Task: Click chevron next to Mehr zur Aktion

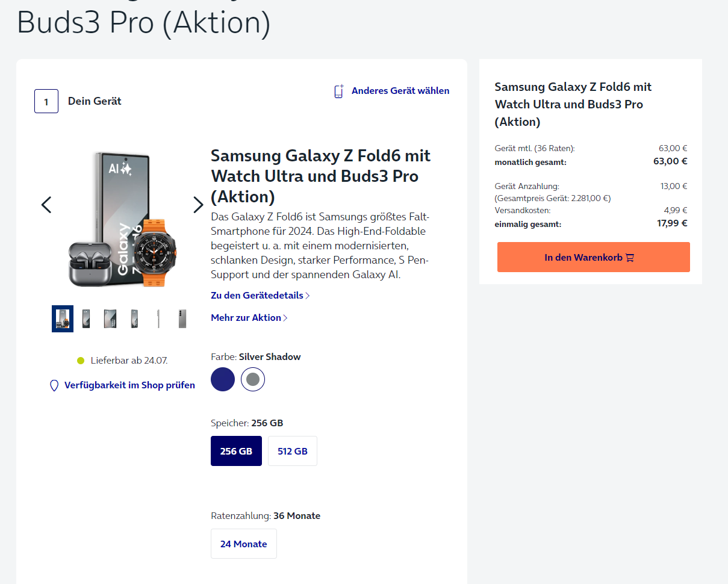Action: pos(285,318)
